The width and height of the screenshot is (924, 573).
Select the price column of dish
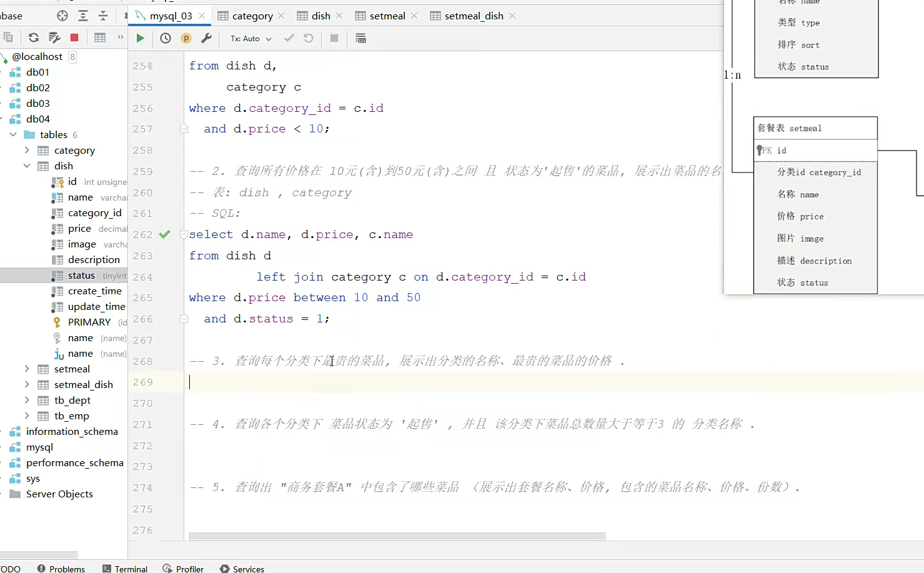[x=79, y=228]
